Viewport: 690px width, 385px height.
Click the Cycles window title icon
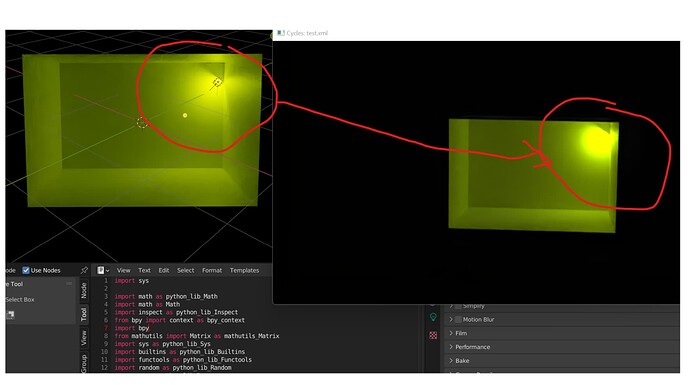[280, 33]
